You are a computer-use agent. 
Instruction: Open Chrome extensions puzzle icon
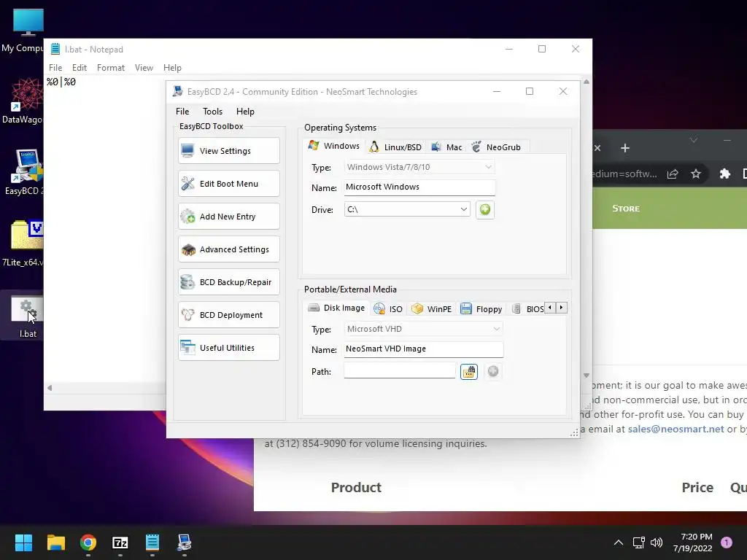[724, 174]
